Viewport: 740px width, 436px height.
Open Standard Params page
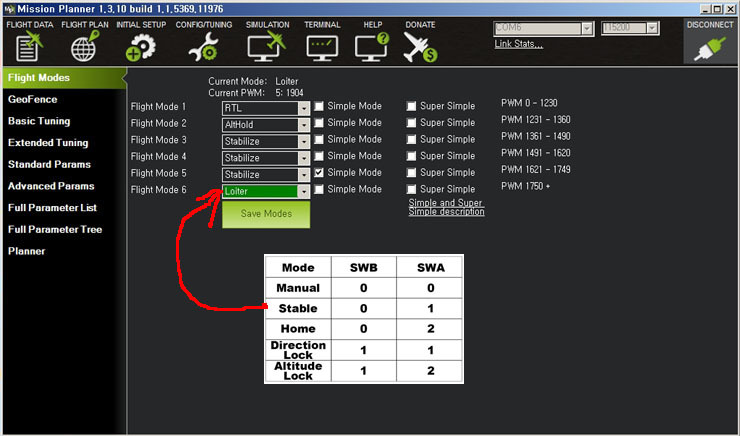pos(50,165)
